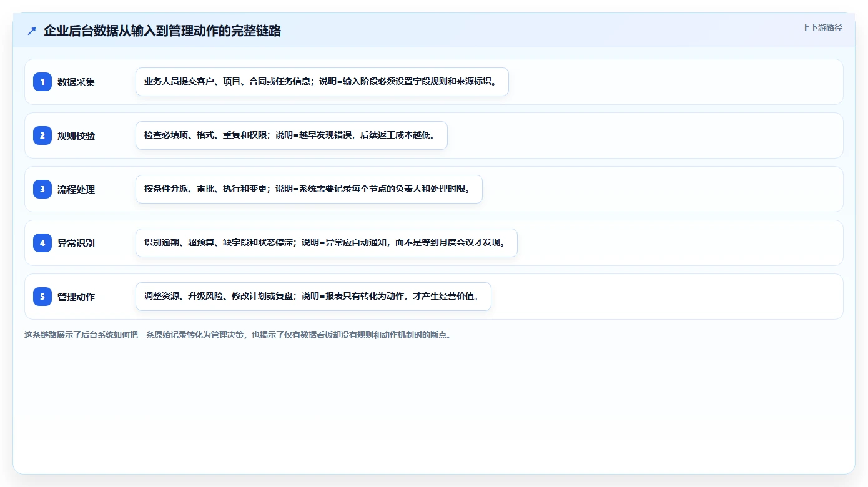Click the title 企业后台数据从输入到管理动作的完整链路
This screenshot has width=868, height=487.
pos(162,31)
